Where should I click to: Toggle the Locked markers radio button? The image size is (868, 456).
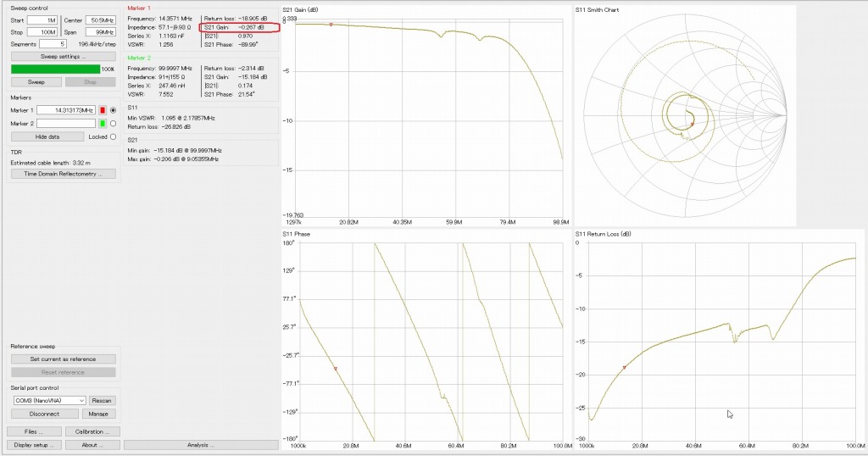[113, 136]
